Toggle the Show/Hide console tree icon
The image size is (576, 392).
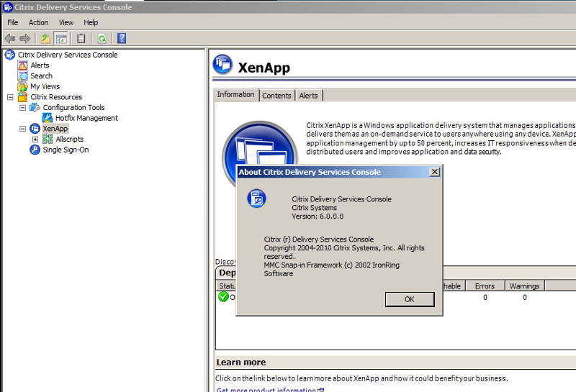point(61,38)
